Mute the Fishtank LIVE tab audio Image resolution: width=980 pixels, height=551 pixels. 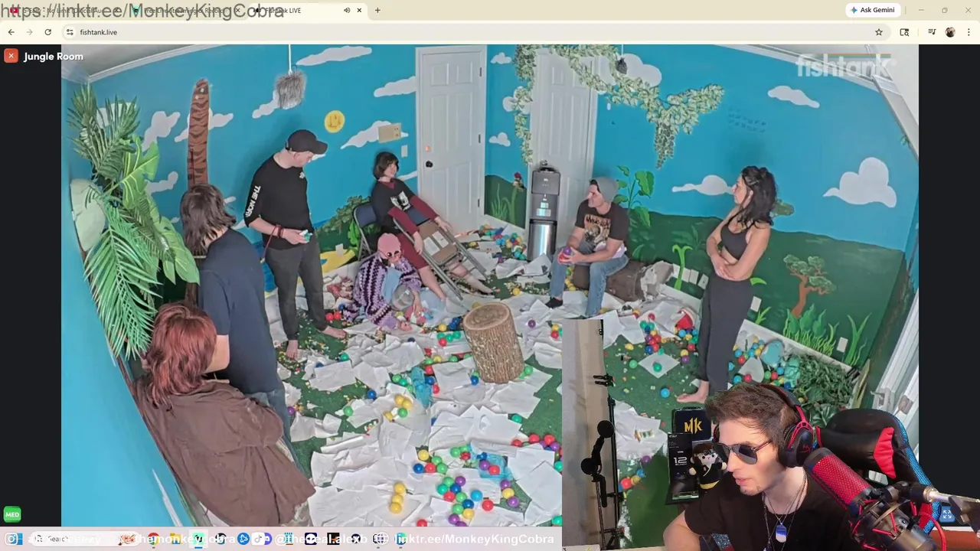(347, 10)
